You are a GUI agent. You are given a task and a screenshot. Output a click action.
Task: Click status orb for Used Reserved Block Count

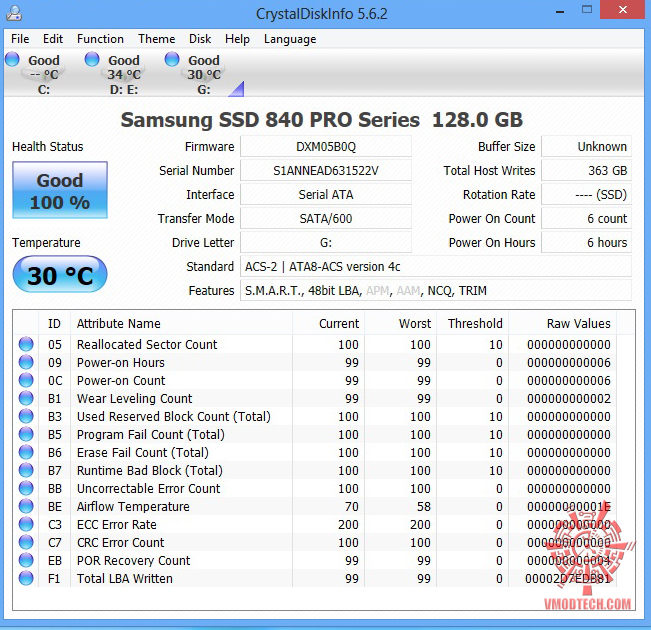click(x=26, y=416)
